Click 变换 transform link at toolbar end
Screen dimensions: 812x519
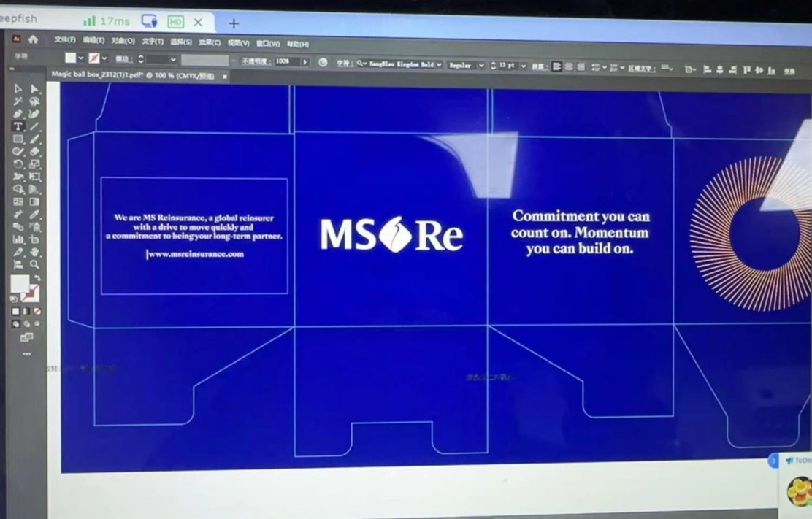coord(789,72)
